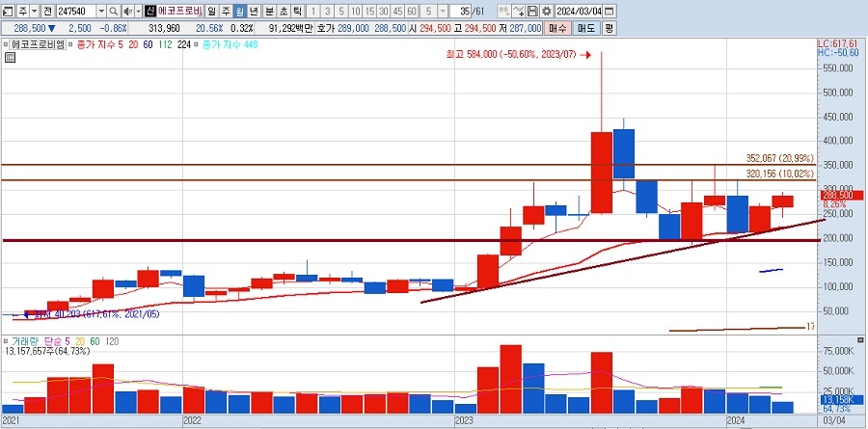Click the 352,067 (20.99%) horizontal line label
868x429 pixels.
[780, 158]
